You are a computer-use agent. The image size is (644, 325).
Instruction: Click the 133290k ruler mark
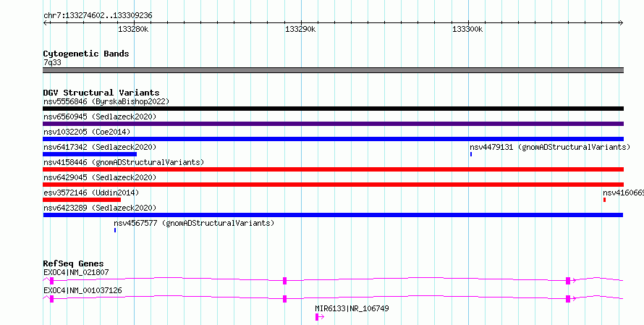(300, 29)
